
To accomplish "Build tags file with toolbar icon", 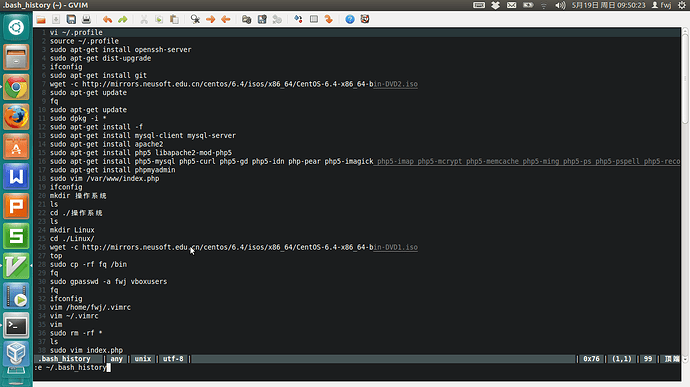I will coord(314,19).
